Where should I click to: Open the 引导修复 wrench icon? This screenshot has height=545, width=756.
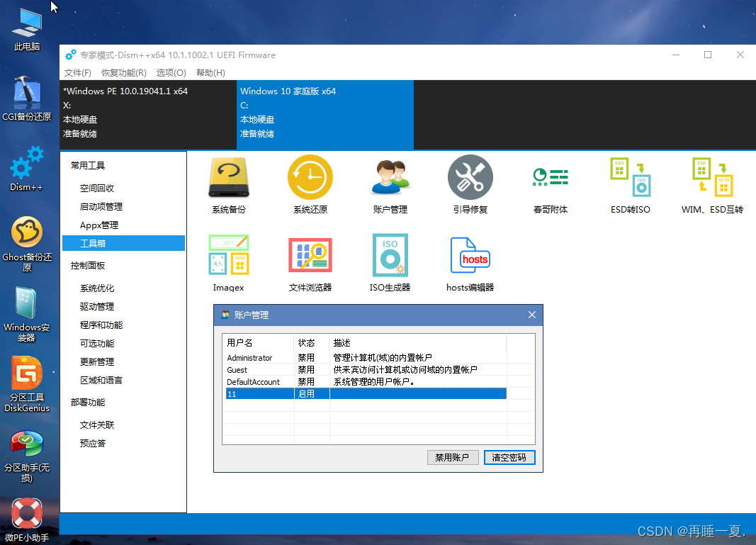point(470,177)
